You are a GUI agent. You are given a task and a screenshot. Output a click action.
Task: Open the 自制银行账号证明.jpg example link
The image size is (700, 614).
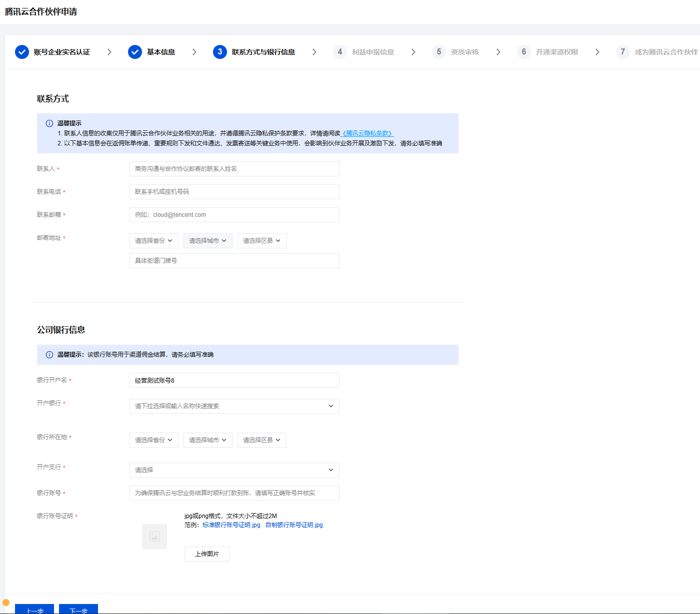pos(294,525)
